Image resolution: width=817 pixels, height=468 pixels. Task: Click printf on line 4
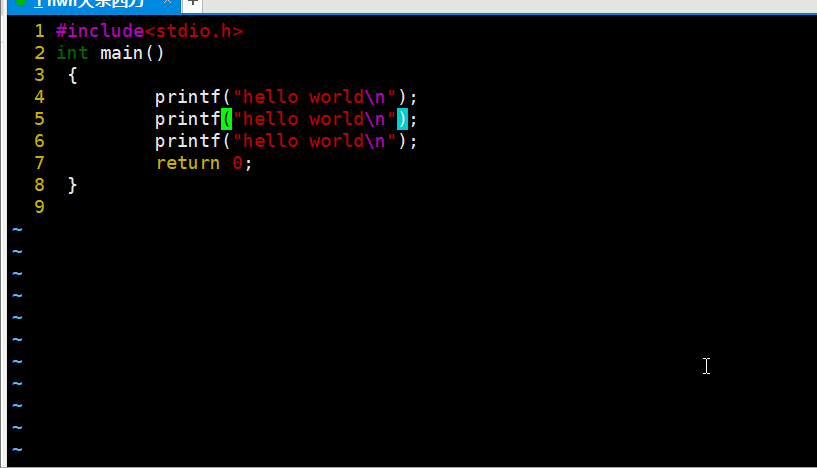[x=188, y=97]
